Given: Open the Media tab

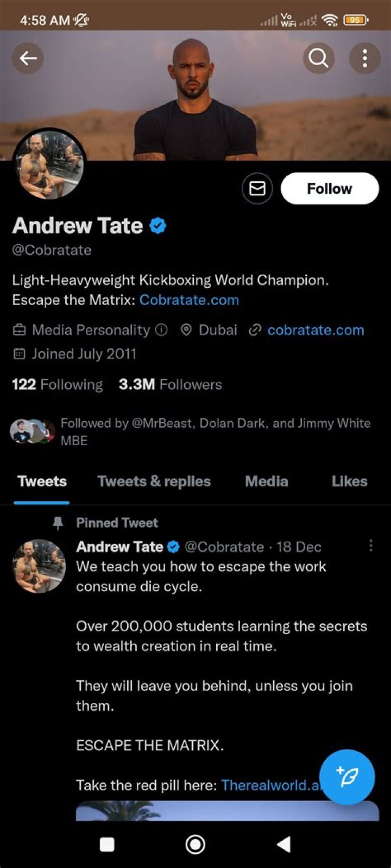Looking at the screenshot, I should tap(267, 481).
